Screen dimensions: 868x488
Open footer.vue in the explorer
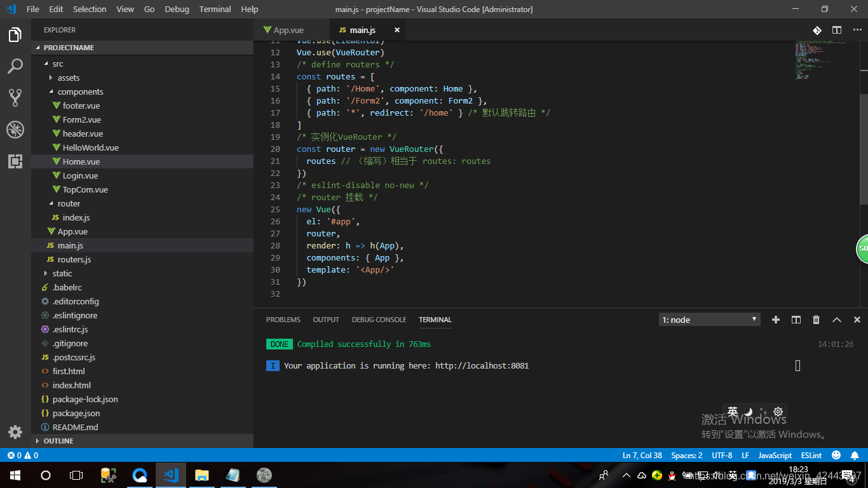[x=142, y=105]
